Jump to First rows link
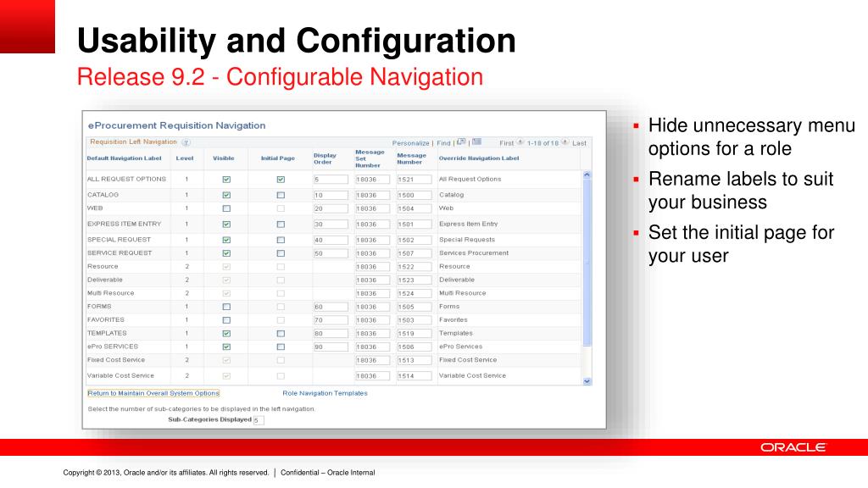Screen dimensions: 868x488 (x=507, y=142)
